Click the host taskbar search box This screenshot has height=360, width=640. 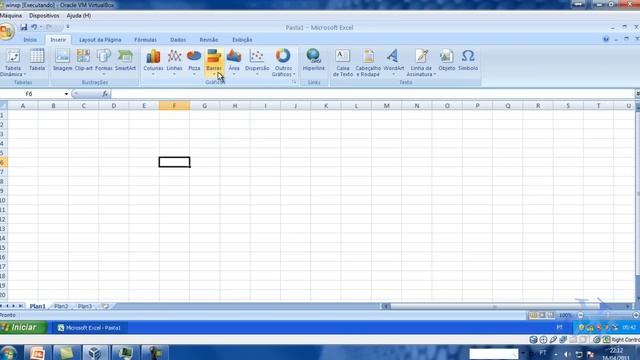(493, 353)
